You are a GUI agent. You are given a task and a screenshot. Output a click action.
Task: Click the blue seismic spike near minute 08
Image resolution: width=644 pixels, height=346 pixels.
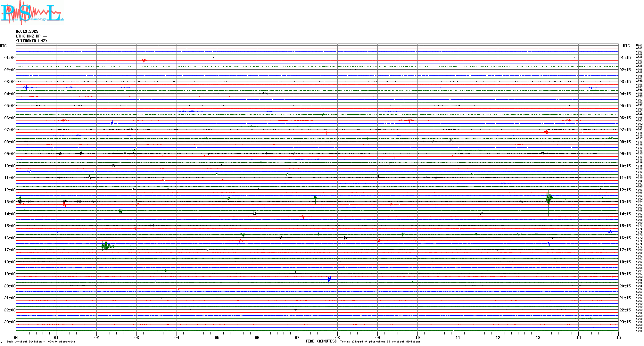(x=330, y=280)
